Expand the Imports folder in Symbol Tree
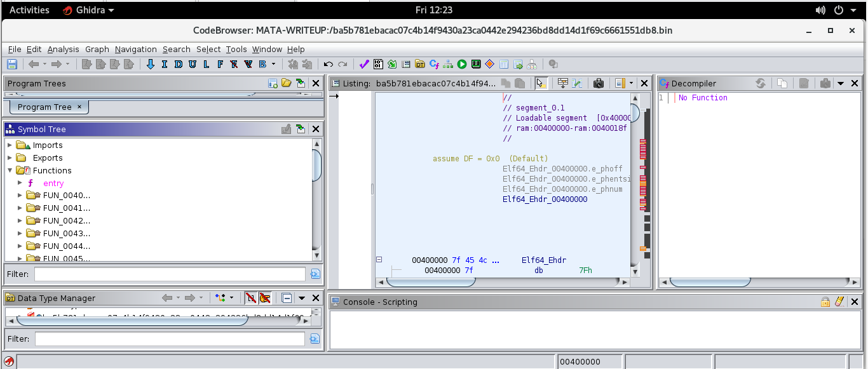Image resolution: width=868 pixels, height=369 pixels. point(10,145)
